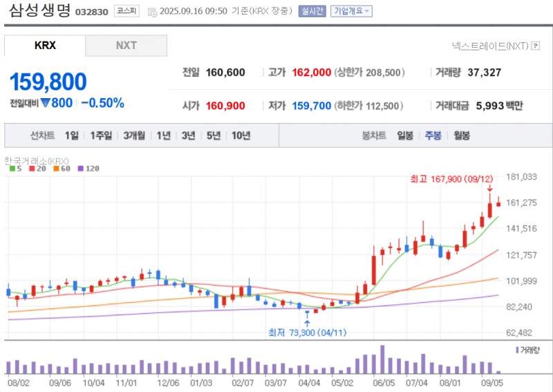The width and height of the screenshot is (553, 392).
Task: Show the 주봉 weekly candle chart
Action: tap(433, 136)
